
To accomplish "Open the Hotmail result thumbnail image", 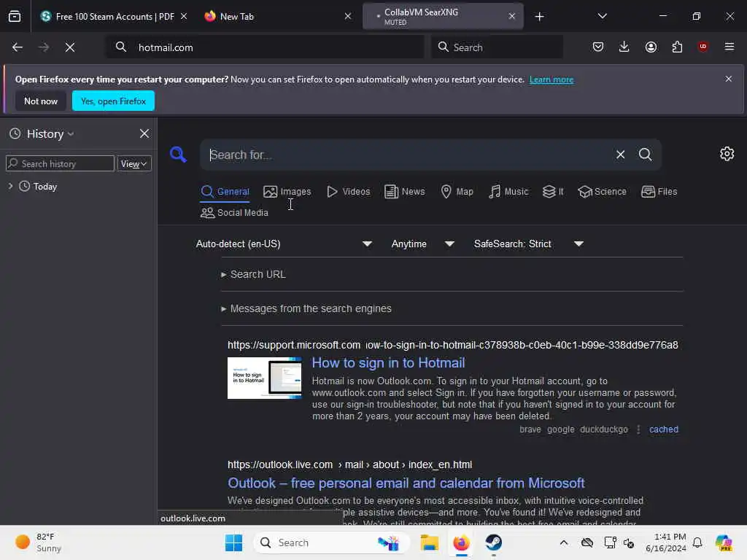I will click(264, 378).
